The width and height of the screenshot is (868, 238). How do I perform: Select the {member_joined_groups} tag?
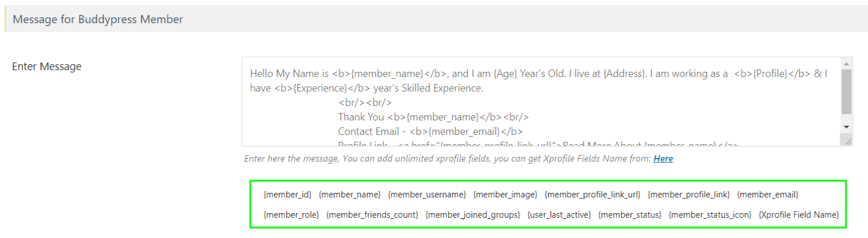point(472,215)
